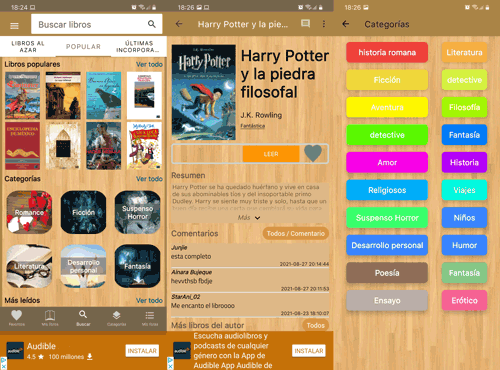Open the three-dot overflow menu

[x=324, y=24]
